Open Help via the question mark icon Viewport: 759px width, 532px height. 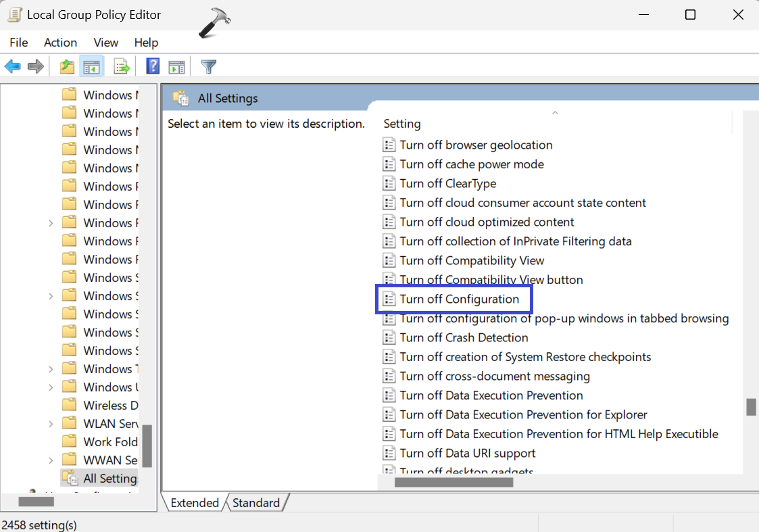pyautogui.click(x=153, y=66)
